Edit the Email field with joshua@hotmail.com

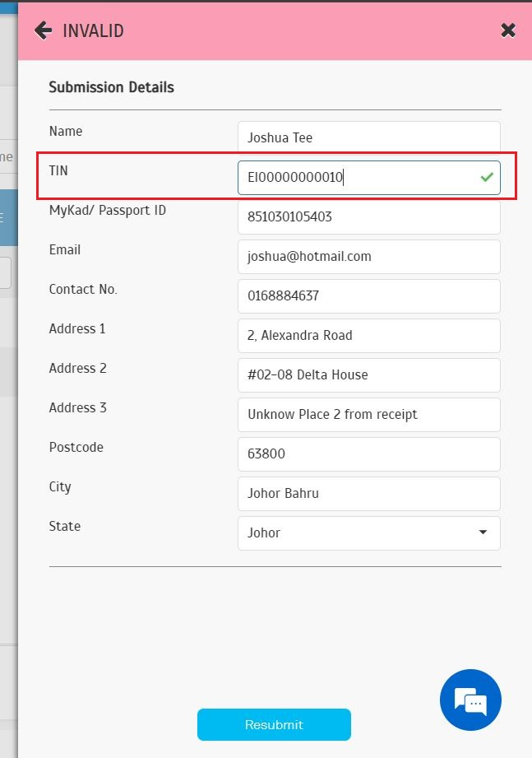pos(368,256)
